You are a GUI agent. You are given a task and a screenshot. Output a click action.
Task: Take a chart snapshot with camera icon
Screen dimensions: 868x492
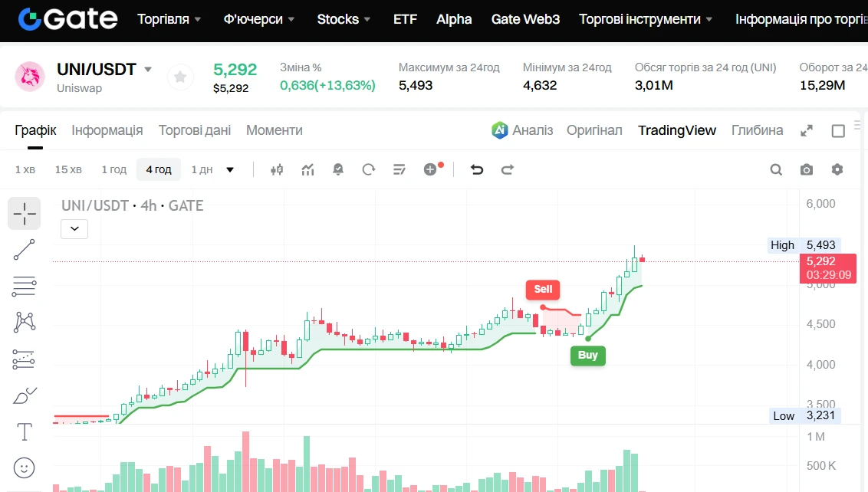pyautogui.click(x=807, y=169)
